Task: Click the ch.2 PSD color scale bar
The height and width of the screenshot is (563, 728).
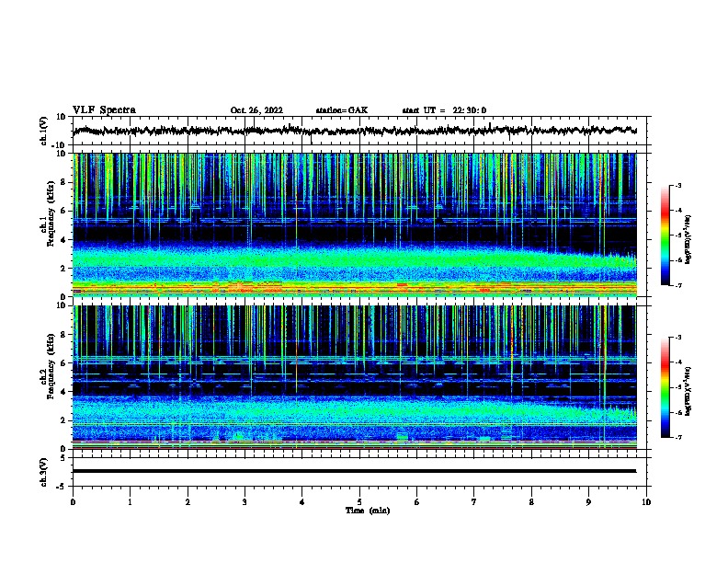Action: tap(665, 387)
